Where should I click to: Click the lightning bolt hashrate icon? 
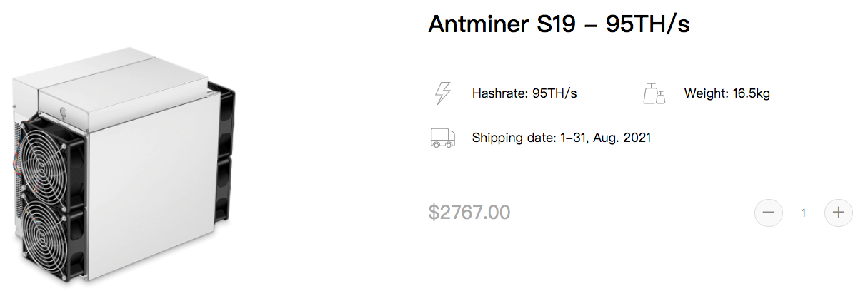(443, 93)
